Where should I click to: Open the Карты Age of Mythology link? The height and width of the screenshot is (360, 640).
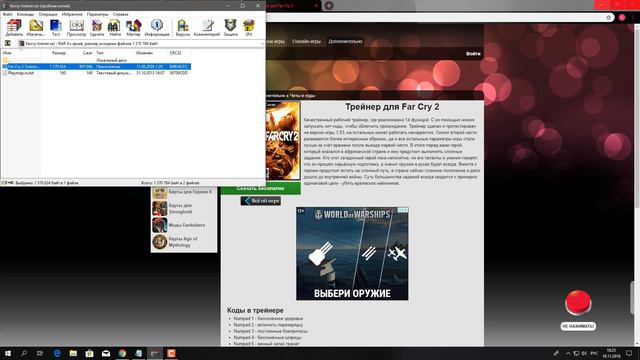pyautogui.click(x=184, y=242)
